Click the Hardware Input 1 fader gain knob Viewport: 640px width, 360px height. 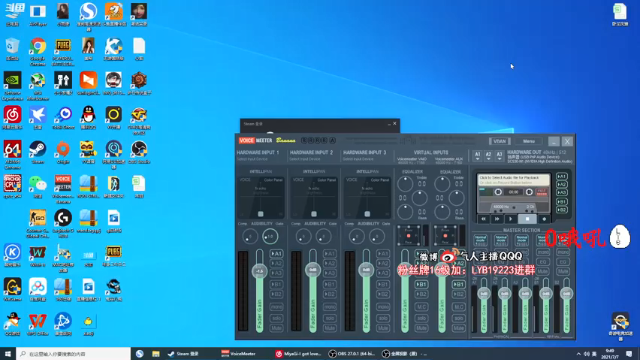point(259,271)
